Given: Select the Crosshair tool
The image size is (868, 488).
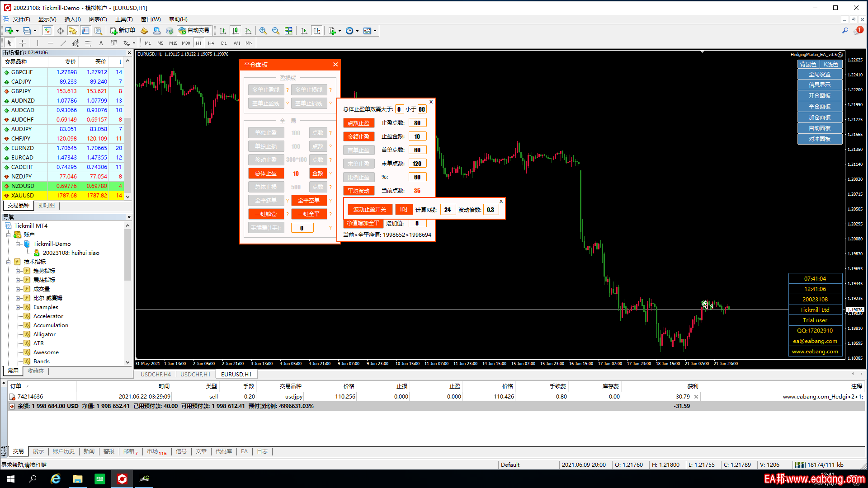Looking at the screenshot, I should (22, 43).
